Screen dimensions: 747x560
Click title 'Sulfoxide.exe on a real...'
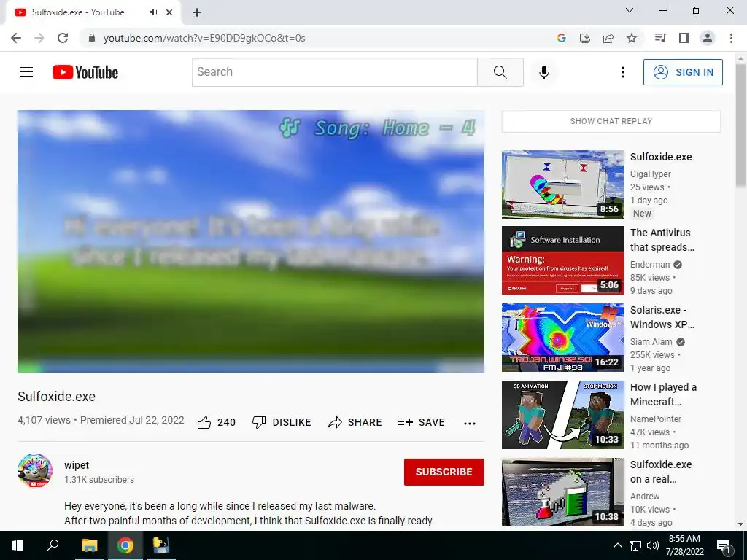tap(661, 472)
